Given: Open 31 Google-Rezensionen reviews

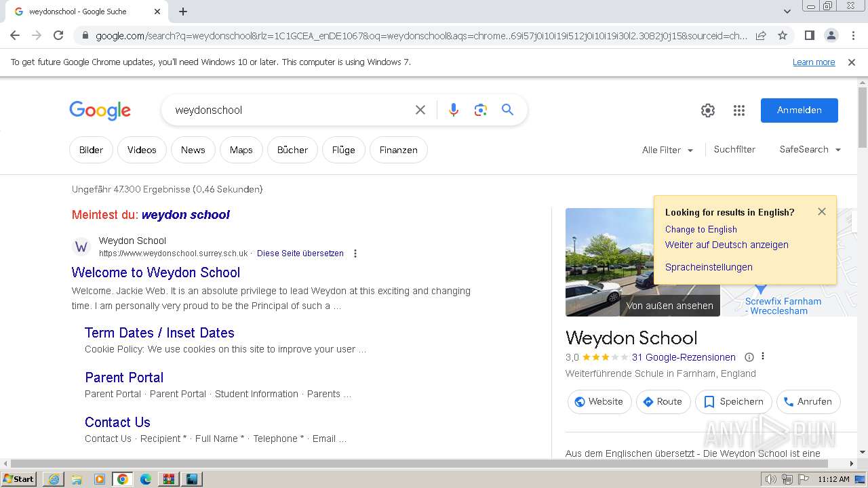Looking at the screenshot, I should [684, 357].
